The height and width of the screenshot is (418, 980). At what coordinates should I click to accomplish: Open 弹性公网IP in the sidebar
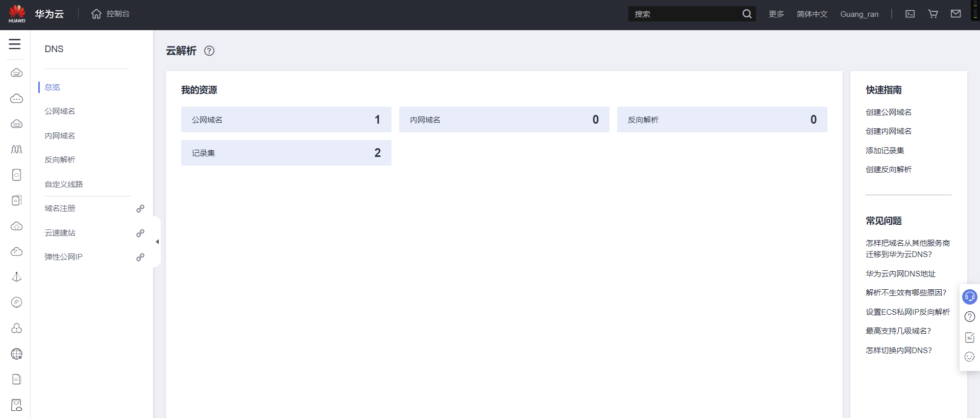(63, 257)
